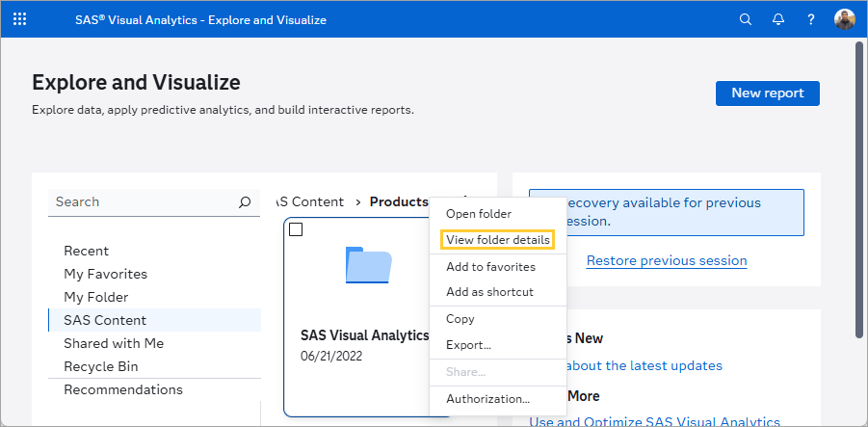Image resolution: width=868 pixels, height=427 pixels.
Task: Select SAS Content in the navigation list
Action: (154, 320)
